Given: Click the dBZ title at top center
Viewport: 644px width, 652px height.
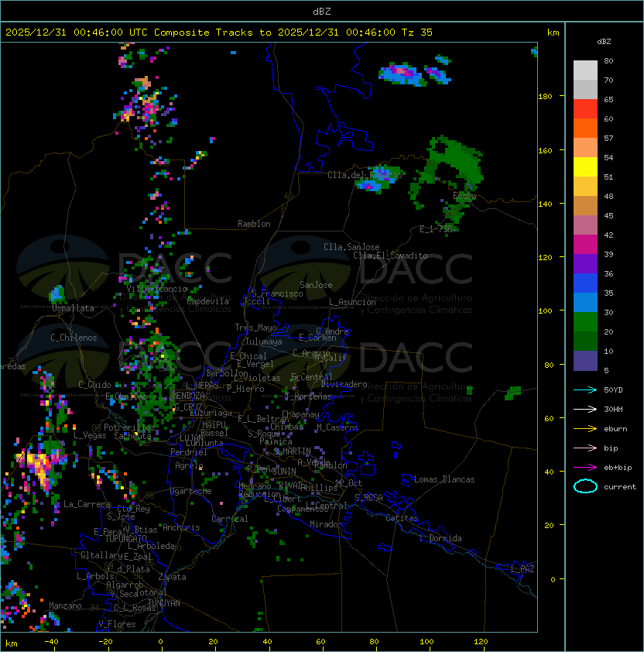Looking at the screenshot, I should (322, 11).
